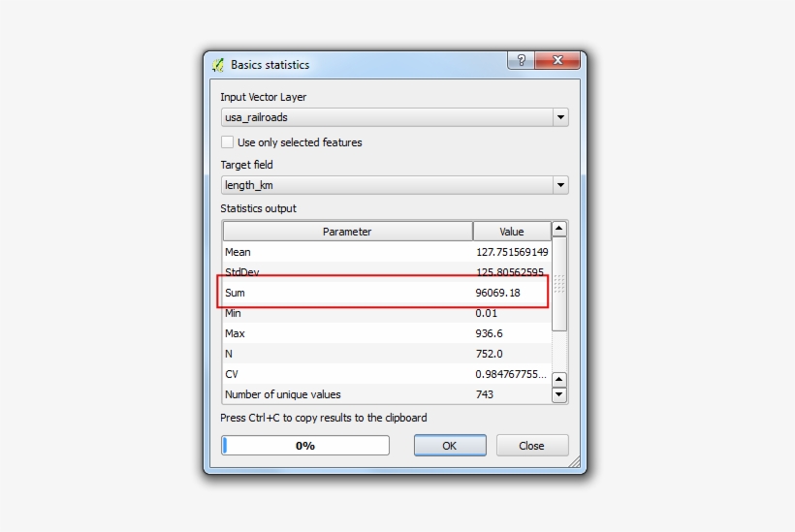
Task: Select the Sum row label
Action: [x=235, y=293]
